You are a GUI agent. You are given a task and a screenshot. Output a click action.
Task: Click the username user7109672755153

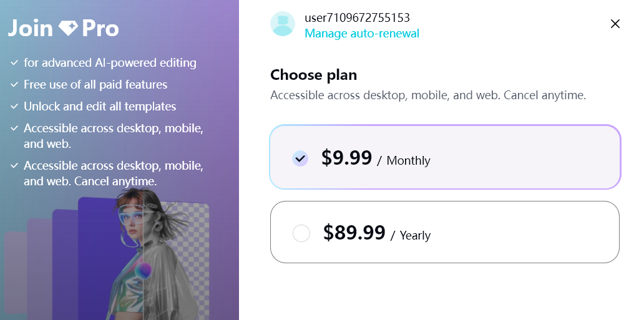[358, 17]
